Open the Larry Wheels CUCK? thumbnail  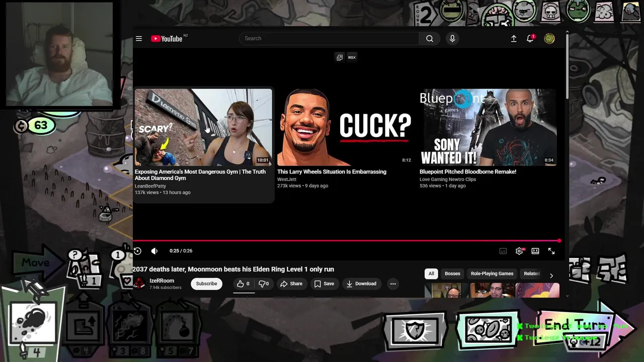coord(346,127)
